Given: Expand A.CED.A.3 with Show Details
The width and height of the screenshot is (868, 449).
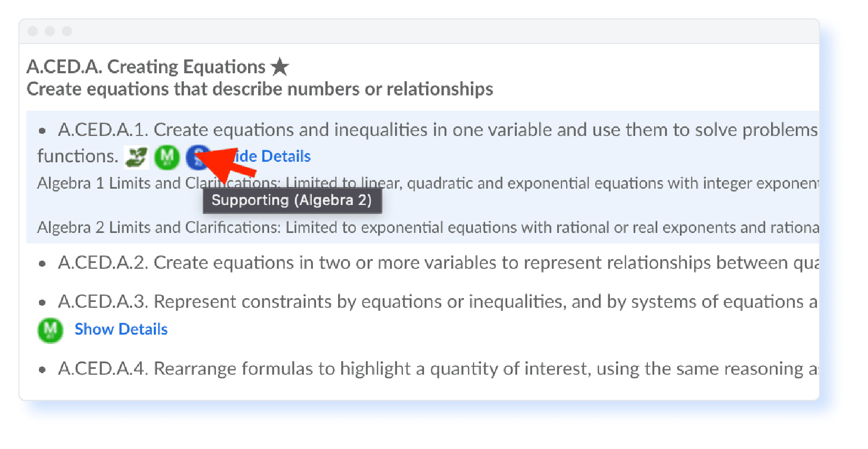Looking at the screenshot, I should 121,329.
